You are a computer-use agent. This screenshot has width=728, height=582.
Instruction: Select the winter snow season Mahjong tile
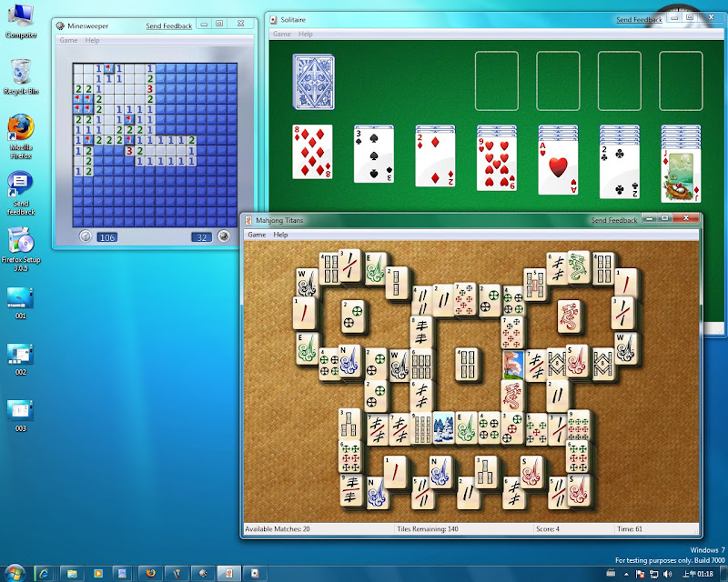443,427
